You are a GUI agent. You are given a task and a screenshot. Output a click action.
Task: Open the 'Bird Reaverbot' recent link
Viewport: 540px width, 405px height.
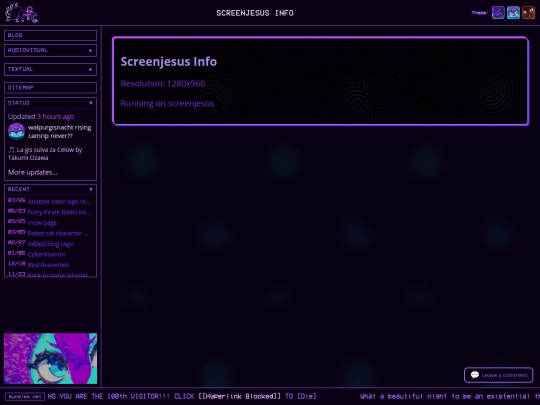48,265
